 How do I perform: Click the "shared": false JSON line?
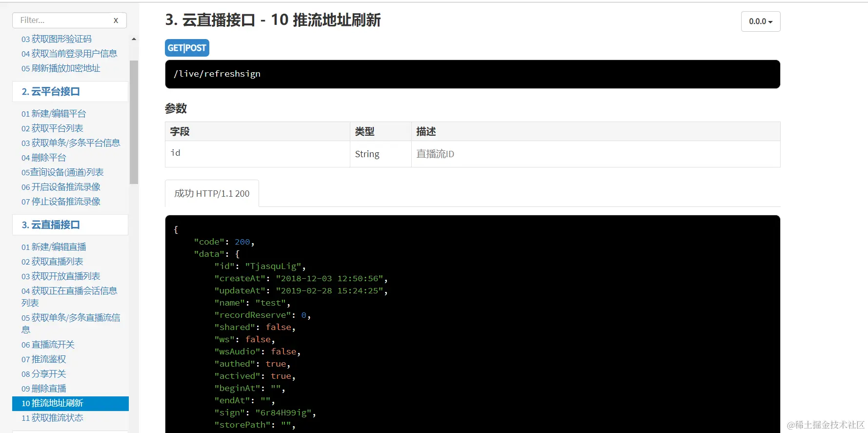click(255, 327)
